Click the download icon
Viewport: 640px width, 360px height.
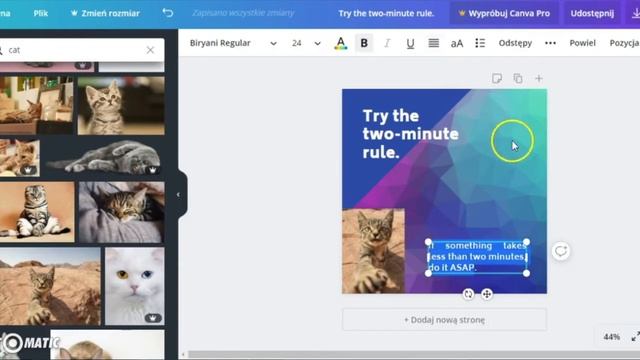point(635,13)
